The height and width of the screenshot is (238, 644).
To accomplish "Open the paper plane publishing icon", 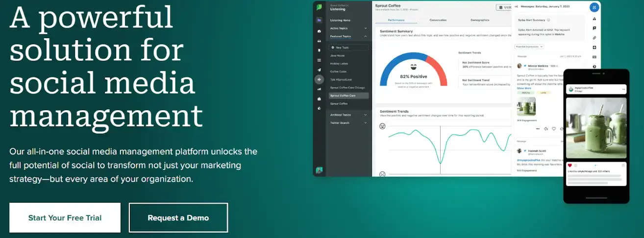I will point(319,70).
